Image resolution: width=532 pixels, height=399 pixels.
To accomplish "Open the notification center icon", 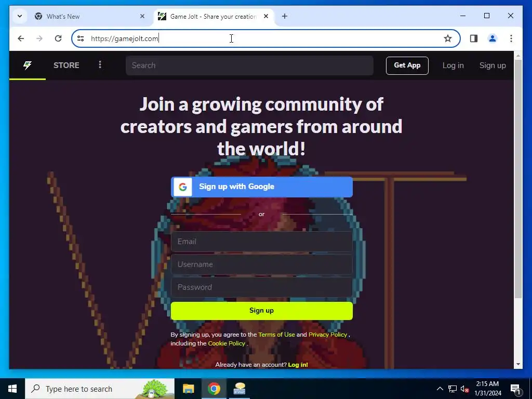I will 515,389.
